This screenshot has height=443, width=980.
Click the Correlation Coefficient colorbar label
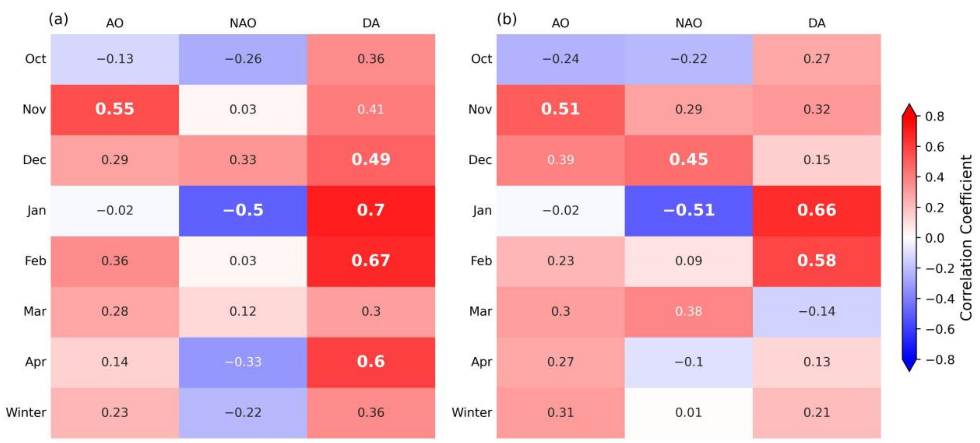(966, 238)
